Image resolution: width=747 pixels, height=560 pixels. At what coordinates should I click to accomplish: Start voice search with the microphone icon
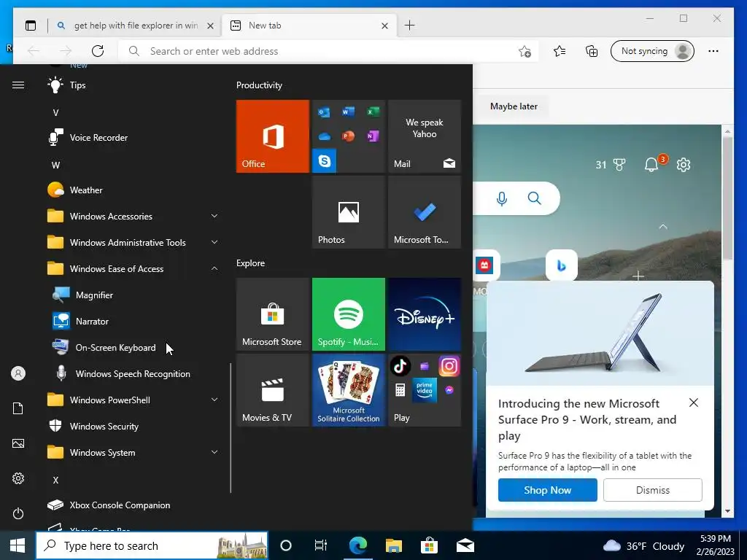click(502, 198)
